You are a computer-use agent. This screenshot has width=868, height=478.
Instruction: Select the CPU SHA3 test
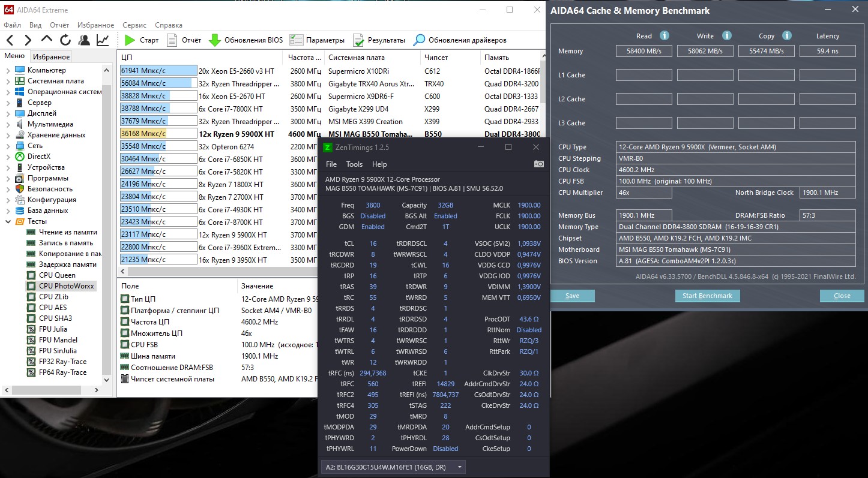(x=55, y=318)
